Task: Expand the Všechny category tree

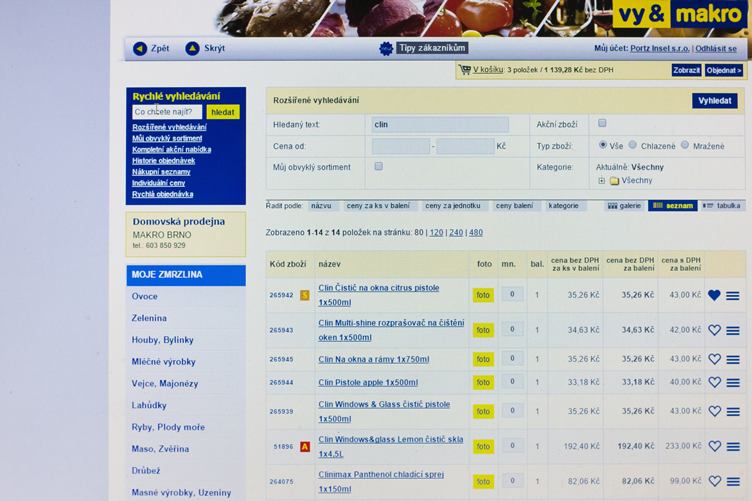Action: (x=601, y=181)
